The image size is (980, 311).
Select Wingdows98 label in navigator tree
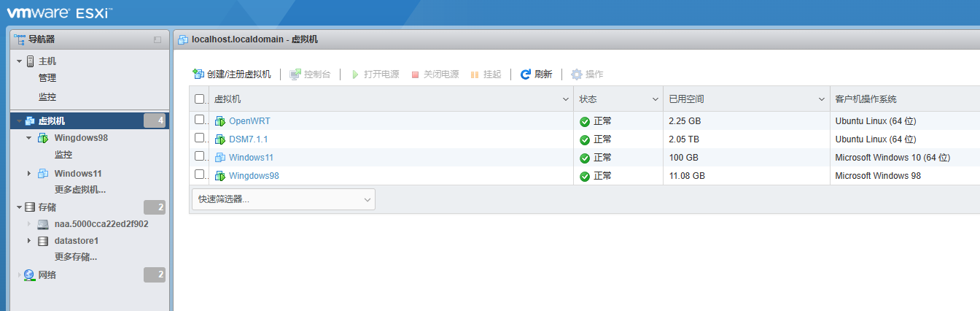pos(81,137)
